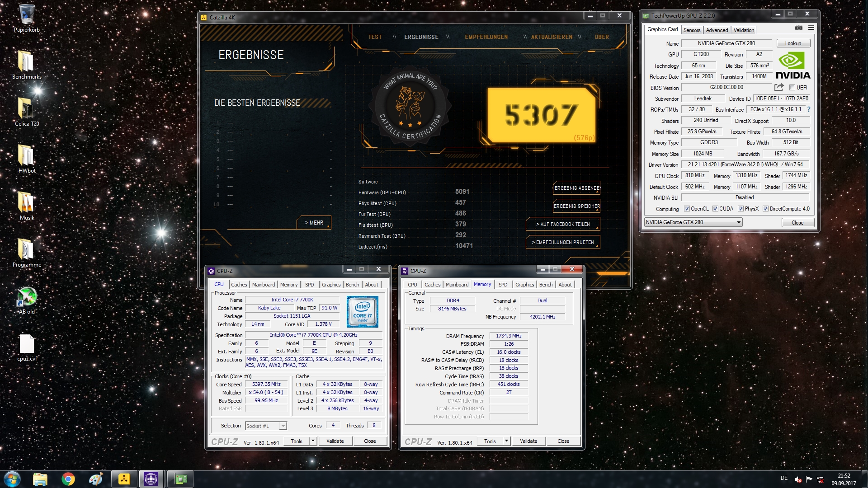Launch Google Chrome from the taskbar
Screen dimensions: 868x488
point(68,479)
